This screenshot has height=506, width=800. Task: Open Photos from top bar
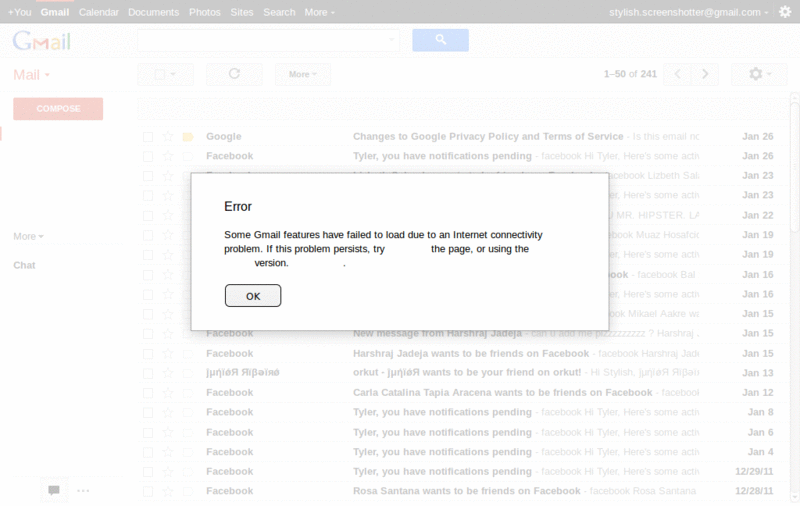tap(205, 12)
